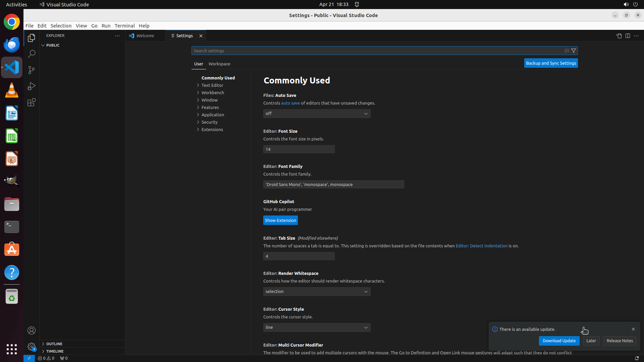The image size is (644, 362).
Task: Click Editor: Detect Indentation link
Action: (481, 246)
